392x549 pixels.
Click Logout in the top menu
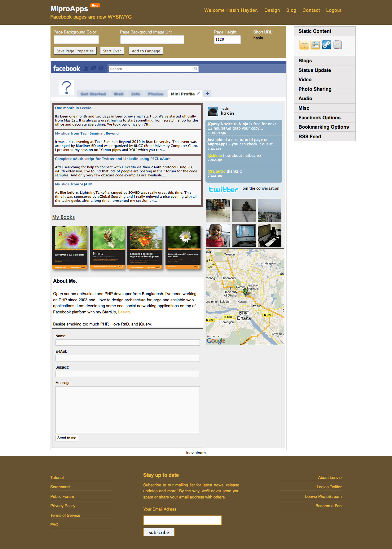334,10
